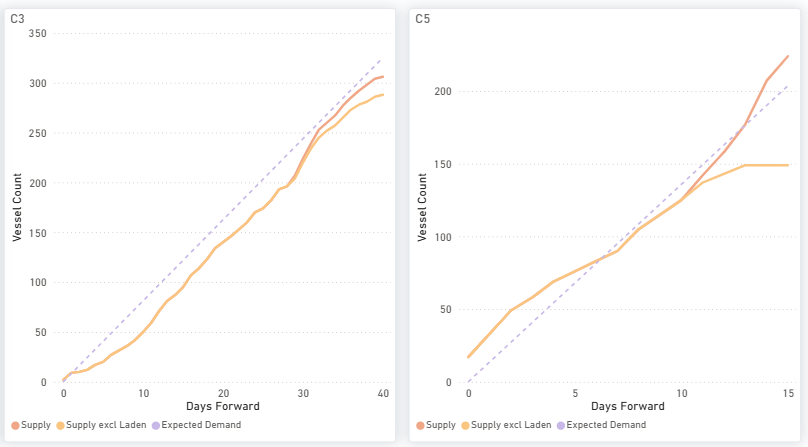808x447 pixels.
Task: Click the Supply excl Laden legend dot in C5
Action: (x=465, y=425)
